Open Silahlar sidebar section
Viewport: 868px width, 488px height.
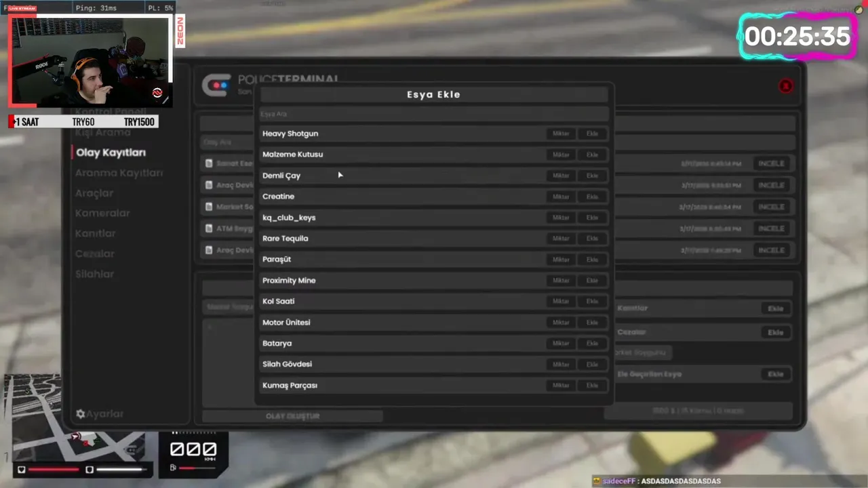pyautogui.click(x=94, y=274)
